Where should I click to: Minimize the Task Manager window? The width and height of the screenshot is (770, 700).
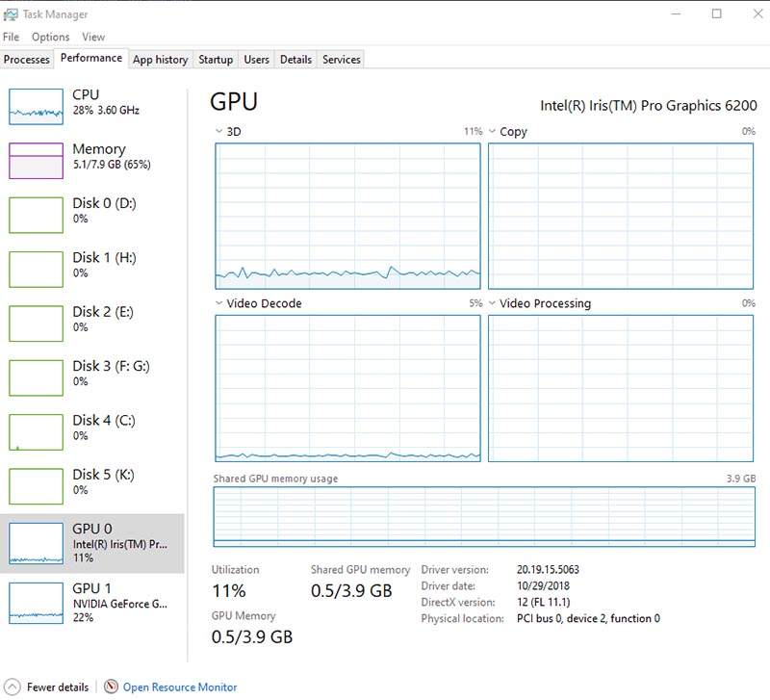tap(677, 13)
